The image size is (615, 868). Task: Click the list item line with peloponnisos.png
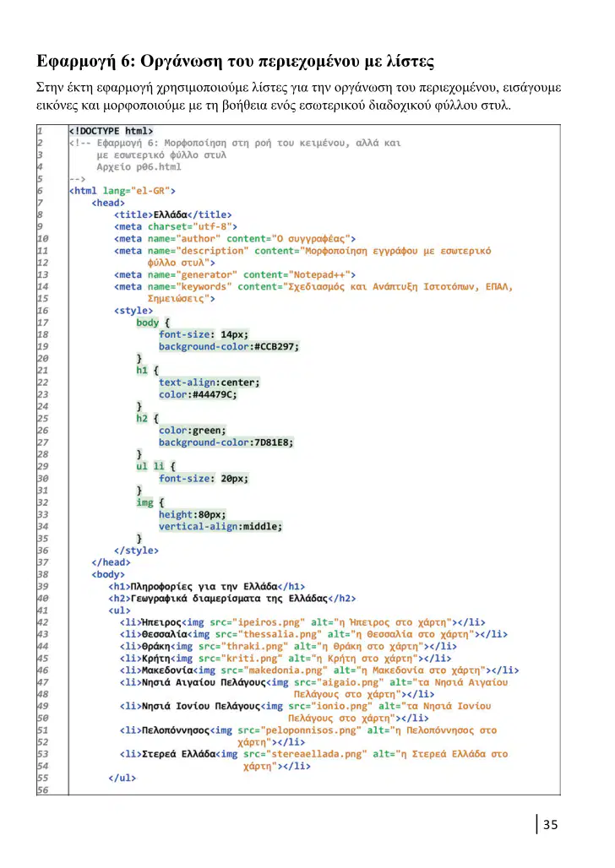pos(308,730)
